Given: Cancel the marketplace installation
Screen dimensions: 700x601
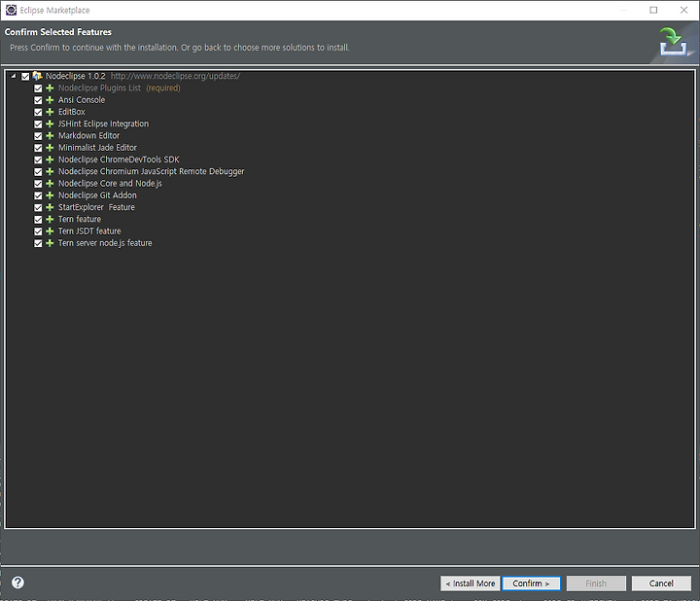Looking at the screenshot, I should (x=661, y=583).
